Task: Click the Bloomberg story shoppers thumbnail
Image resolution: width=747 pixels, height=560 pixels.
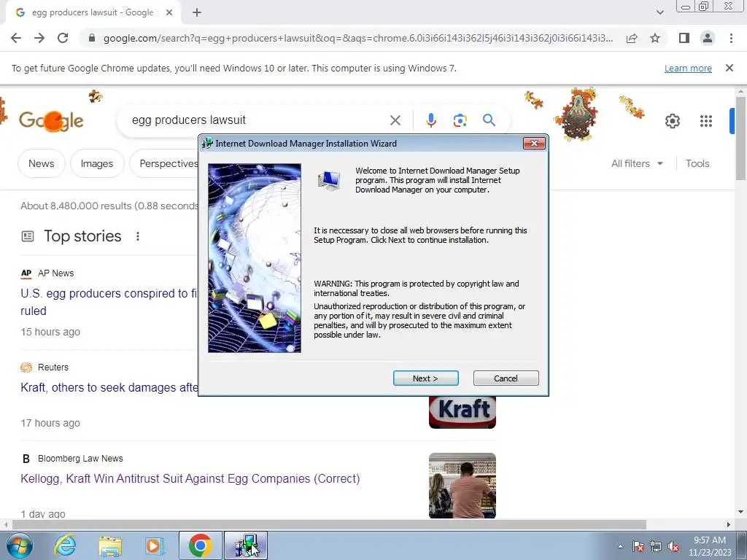Action: point(462,486)
